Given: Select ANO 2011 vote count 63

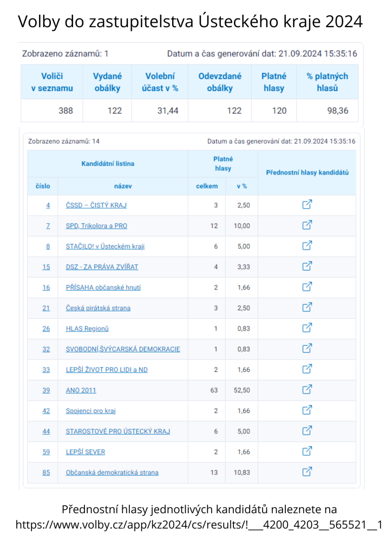Looking at the screenshot, I should point(214,390).
